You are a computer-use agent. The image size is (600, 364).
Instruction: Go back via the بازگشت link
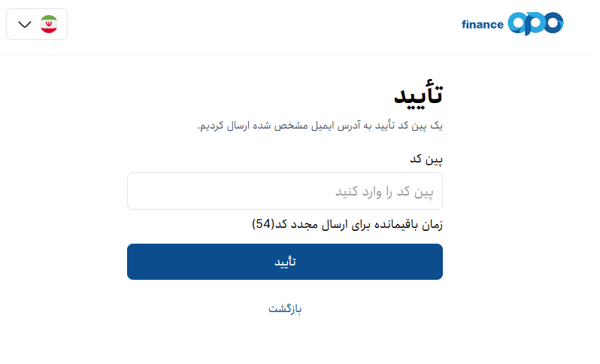(x=285, y=308)
